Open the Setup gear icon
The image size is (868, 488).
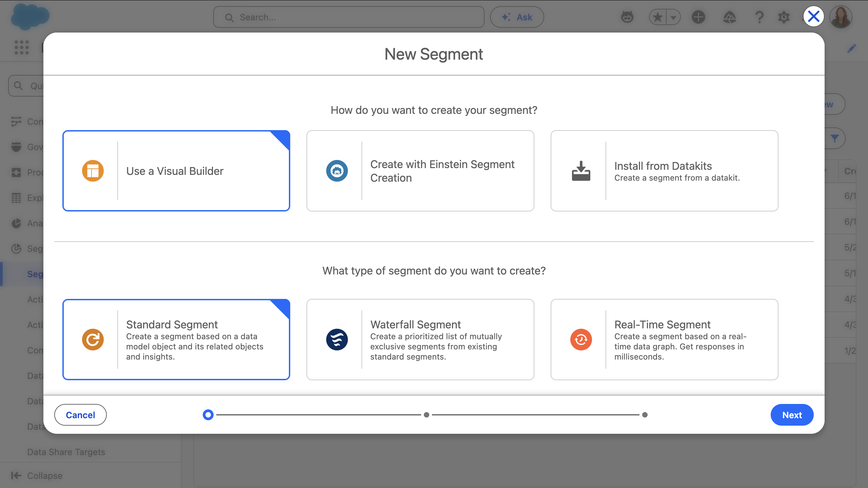coord(784,17)
